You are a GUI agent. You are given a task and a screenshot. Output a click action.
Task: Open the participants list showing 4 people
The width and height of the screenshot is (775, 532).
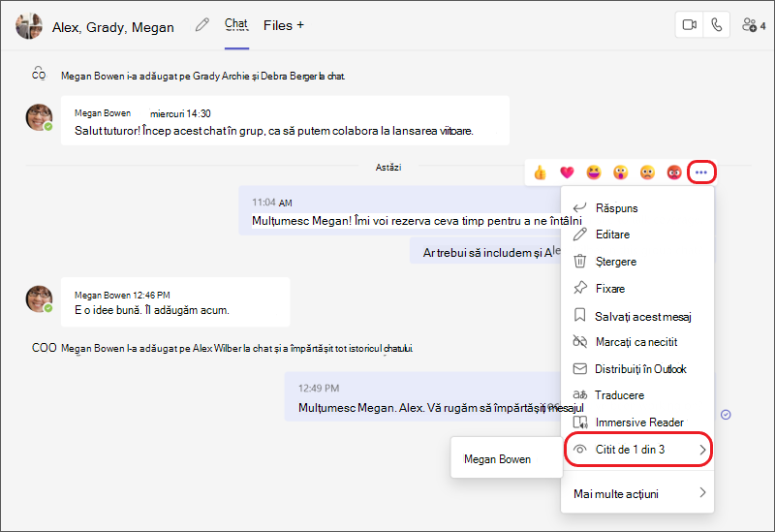[754, 25]
